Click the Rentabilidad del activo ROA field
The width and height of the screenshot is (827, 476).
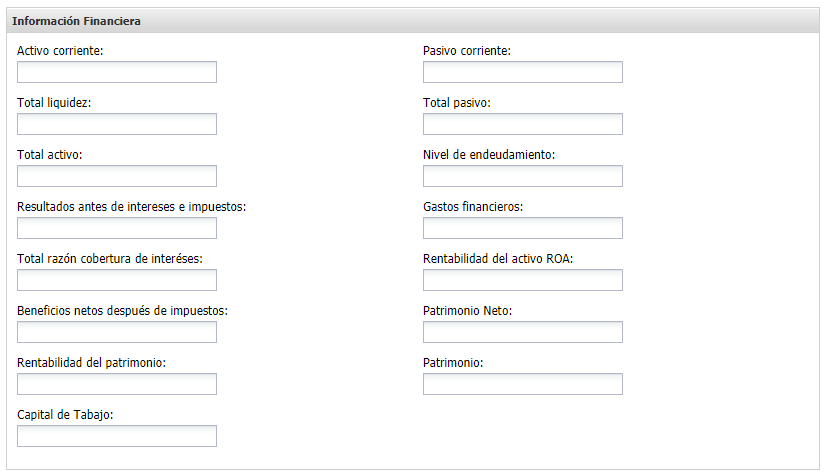pos(522,280)
